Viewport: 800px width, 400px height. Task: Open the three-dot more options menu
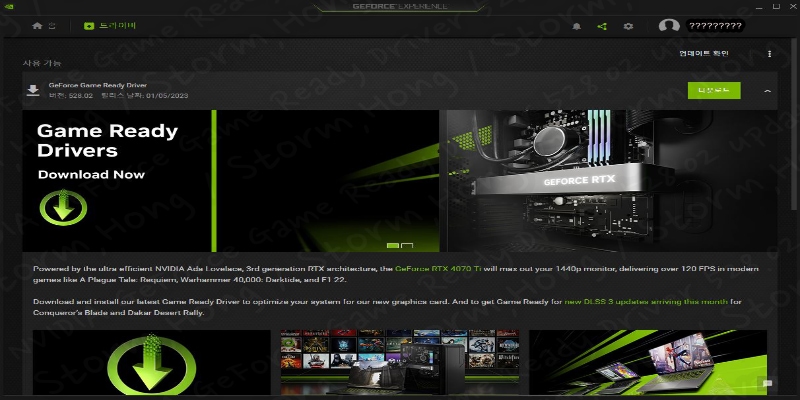769,54
